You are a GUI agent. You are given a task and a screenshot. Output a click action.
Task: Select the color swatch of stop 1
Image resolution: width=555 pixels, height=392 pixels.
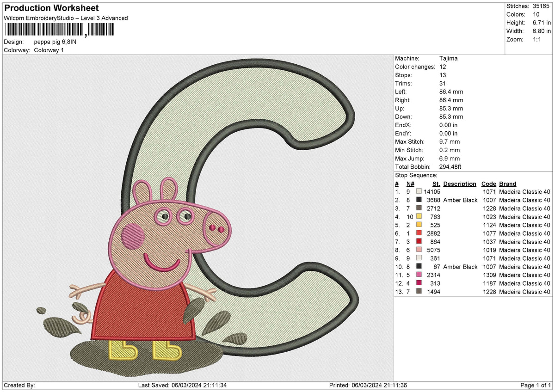coord(419,191)
